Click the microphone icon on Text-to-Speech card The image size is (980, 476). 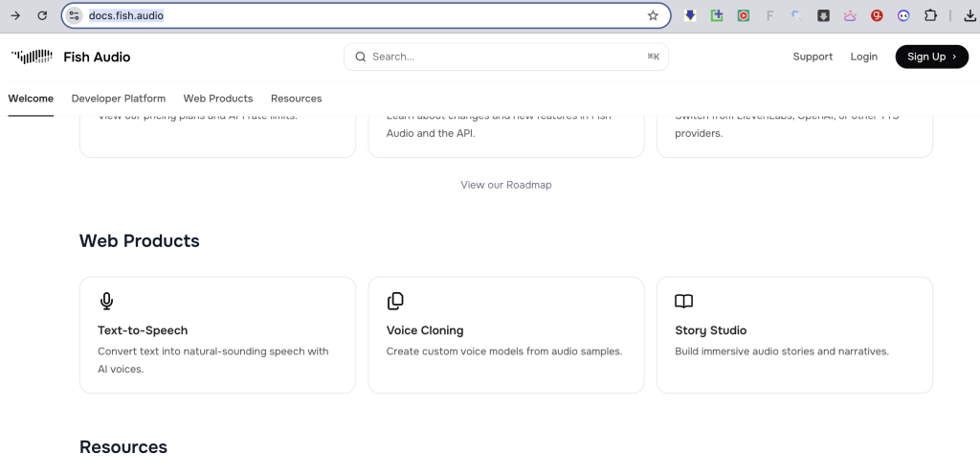pyautogui.click(x=107, y=301)
